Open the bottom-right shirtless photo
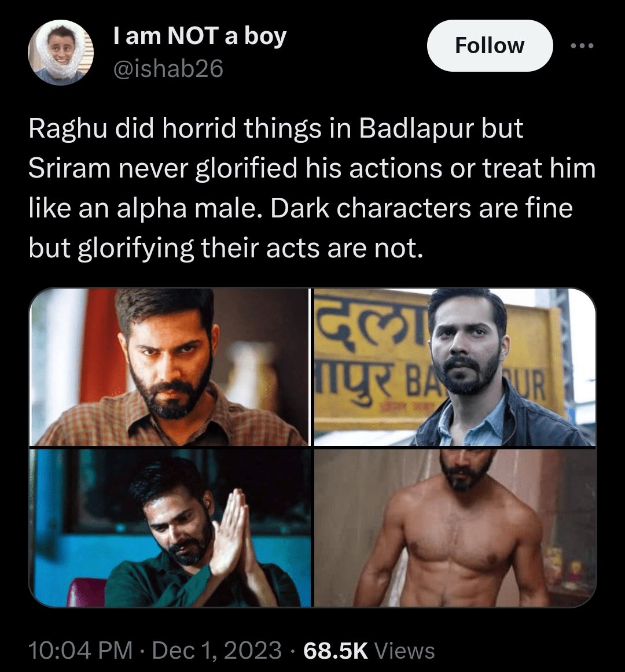625x672 pixels. (454, 527)
